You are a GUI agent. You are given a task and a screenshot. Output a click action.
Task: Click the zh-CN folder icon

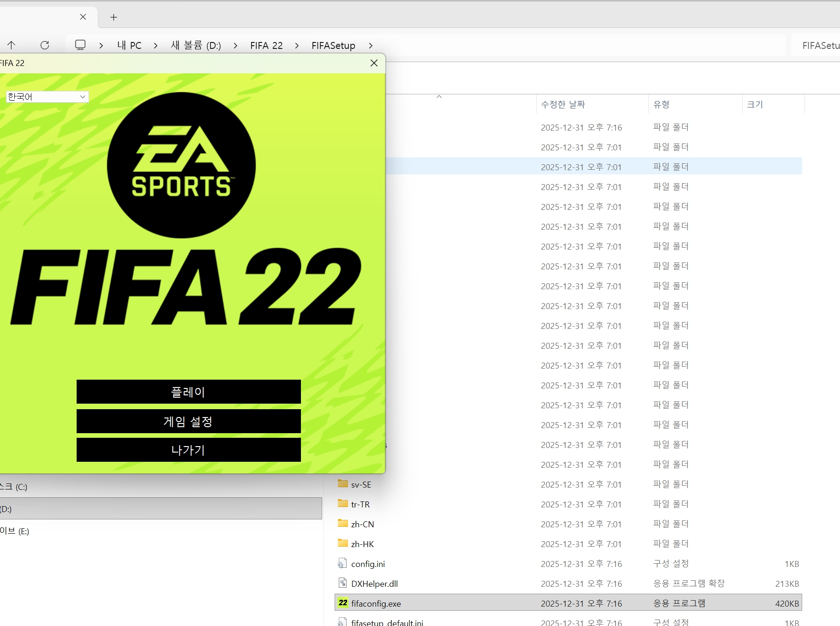pyautogui.click(x=342, y=524)
